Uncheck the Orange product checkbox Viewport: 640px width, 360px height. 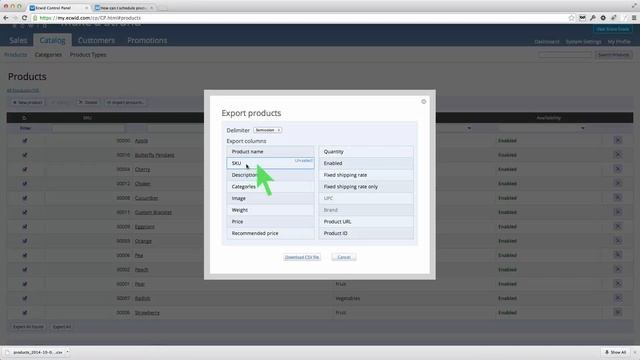coord(25,241)
